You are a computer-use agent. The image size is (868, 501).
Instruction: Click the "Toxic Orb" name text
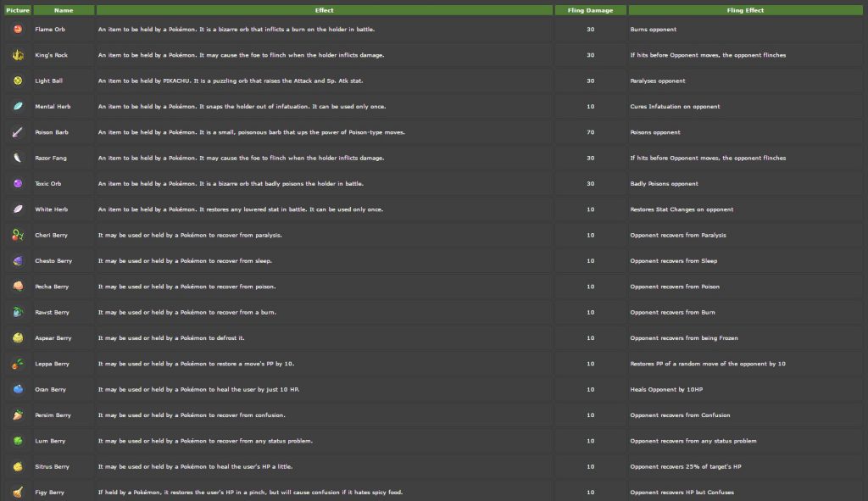tap(48, 184)
